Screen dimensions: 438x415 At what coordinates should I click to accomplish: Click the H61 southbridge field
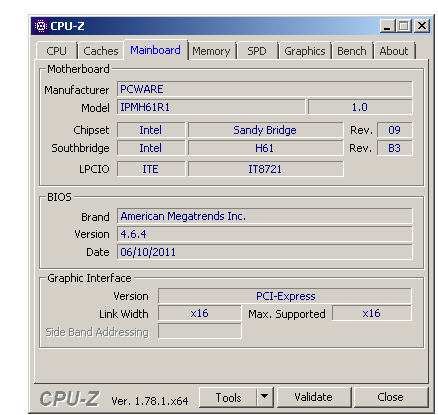pos(265,148)
